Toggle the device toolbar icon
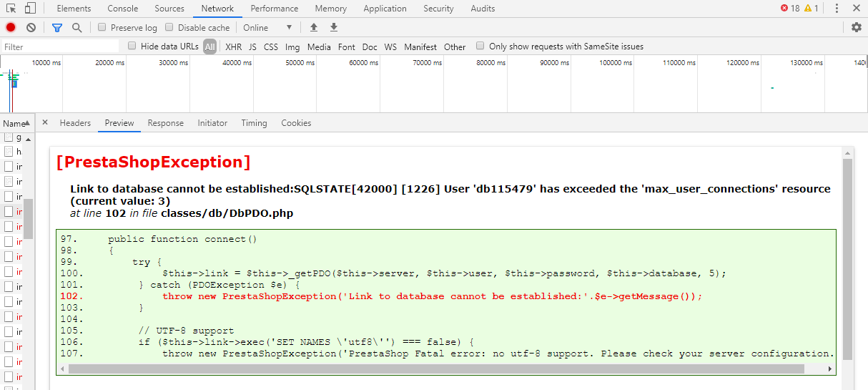 (31, 9)
